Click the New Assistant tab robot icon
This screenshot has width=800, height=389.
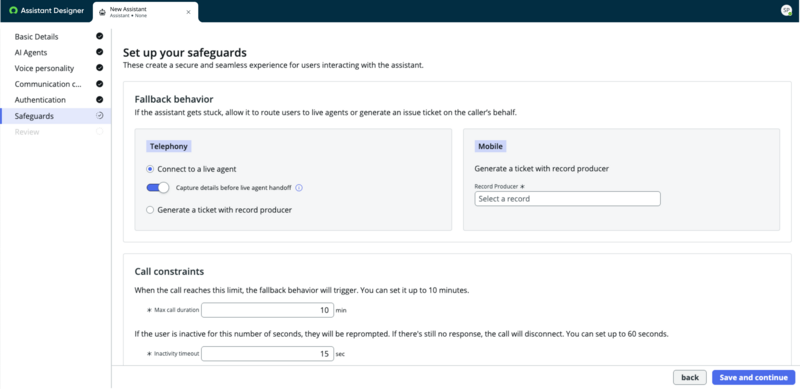(103, 12)
